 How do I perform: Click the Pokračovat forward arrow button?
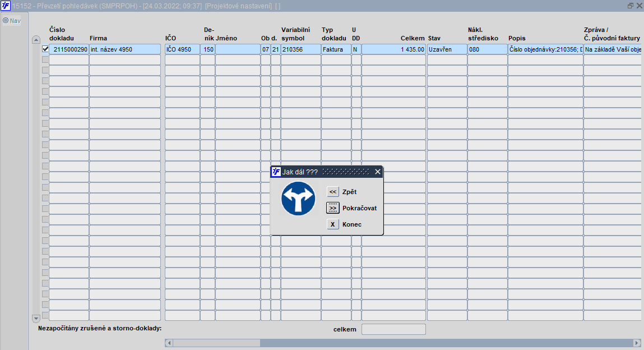[333, 208]
